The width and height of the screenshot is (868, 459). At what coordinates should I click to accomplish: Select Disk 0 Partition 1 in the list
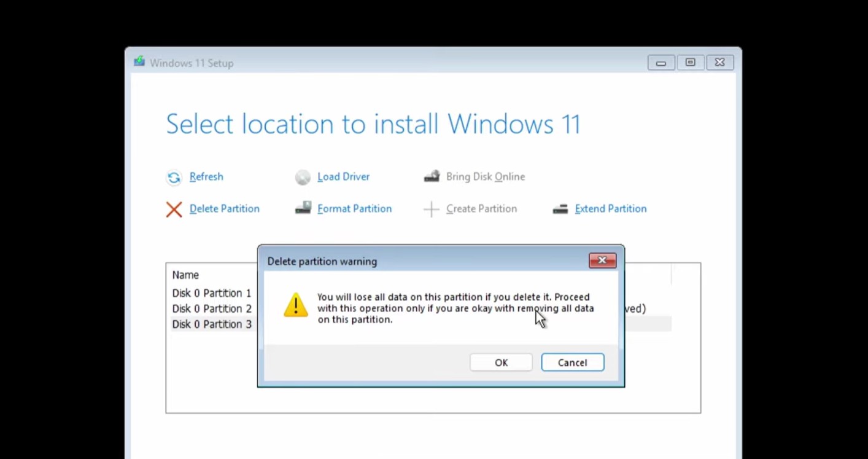pos(212,293)
